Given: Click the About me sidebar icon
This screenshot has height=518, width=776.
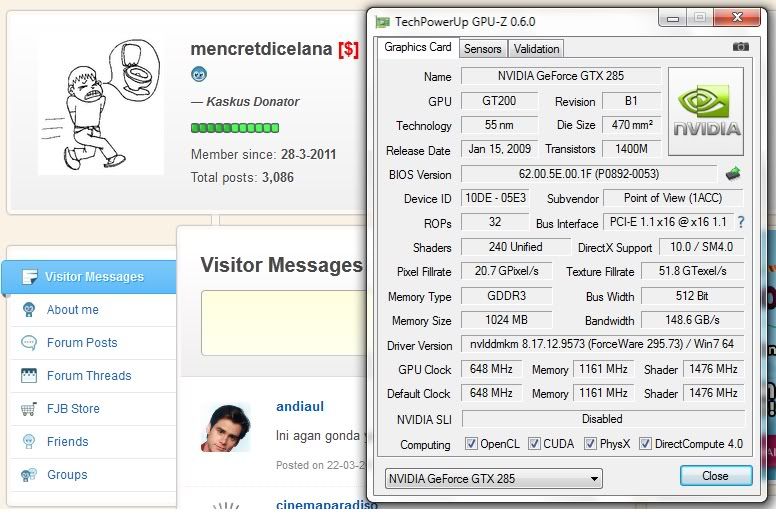Looking at the screenshot, I should pyautogui.click(x=29, y=310).
